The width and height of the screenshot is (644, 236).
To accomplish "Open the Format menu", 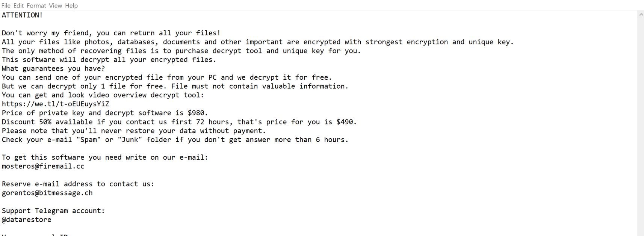I will pyautogui.click(x=36, y=6).
